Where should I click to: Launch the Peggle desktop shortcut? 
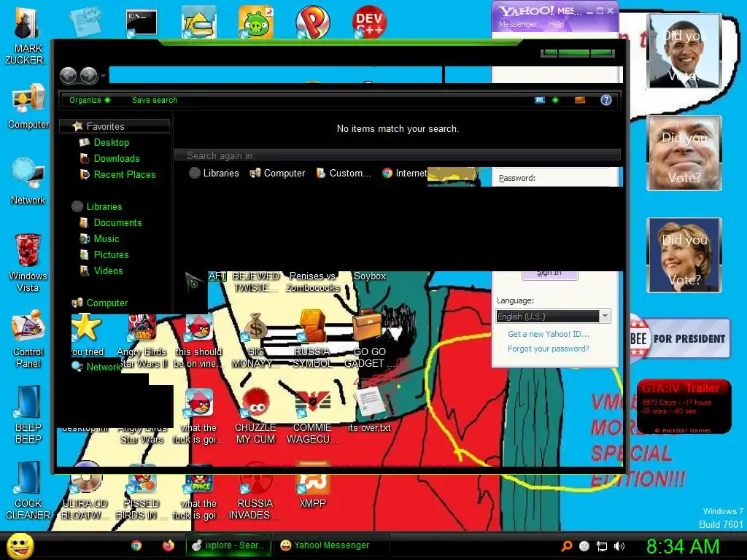click(x=312, y=23)
